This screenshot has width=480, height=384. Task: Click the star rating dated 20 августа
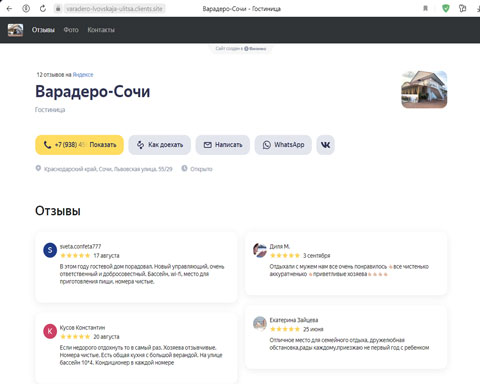click(x=75, y=337)
